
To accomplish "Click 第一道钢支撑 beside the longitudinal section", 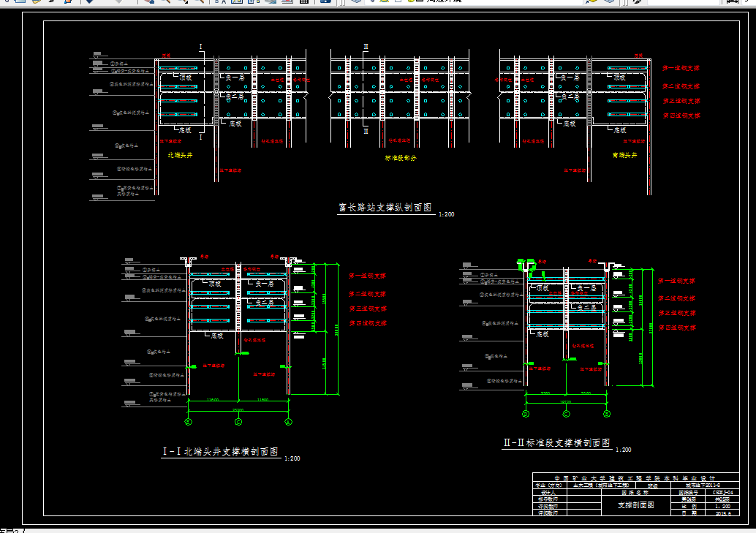I will tap(681, 69).
